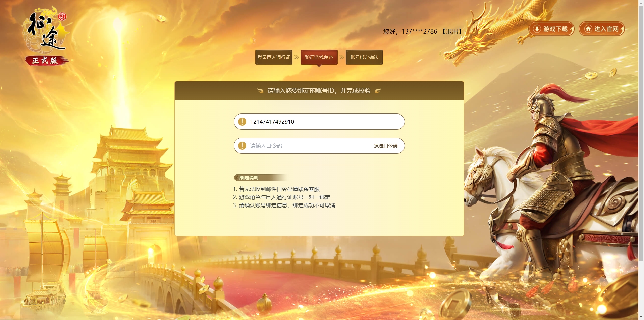
Task: Click the arrow after 登录巨人通行证 step
Action: point(297,57)
